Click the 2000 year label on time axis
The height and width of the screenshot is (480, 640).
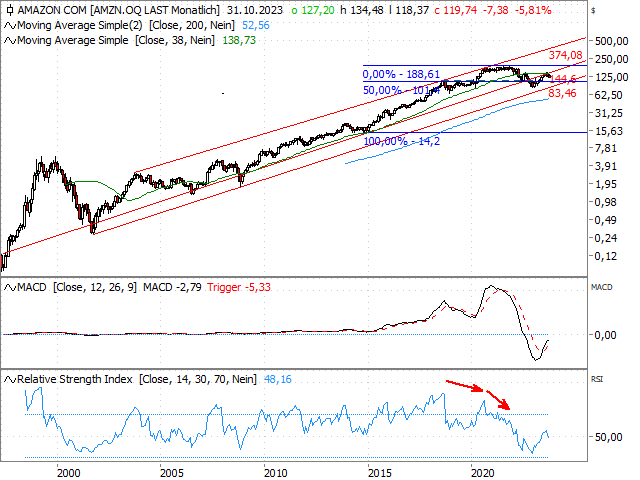point(69,473)
